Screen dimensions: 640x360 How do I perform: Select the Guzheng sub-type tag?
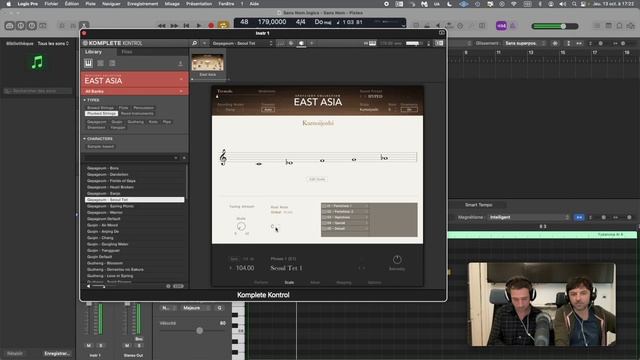(x=136, y=122)
